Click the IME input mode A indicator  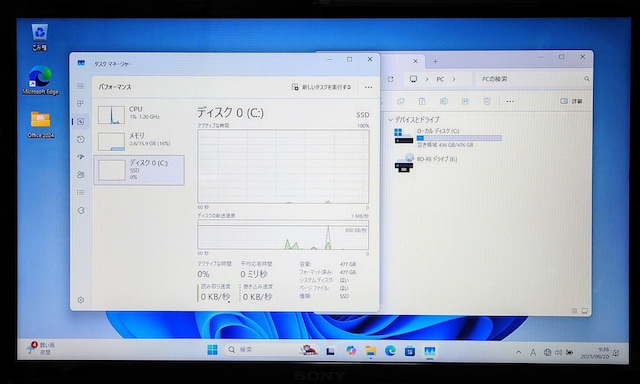click(x=533, y=352)
